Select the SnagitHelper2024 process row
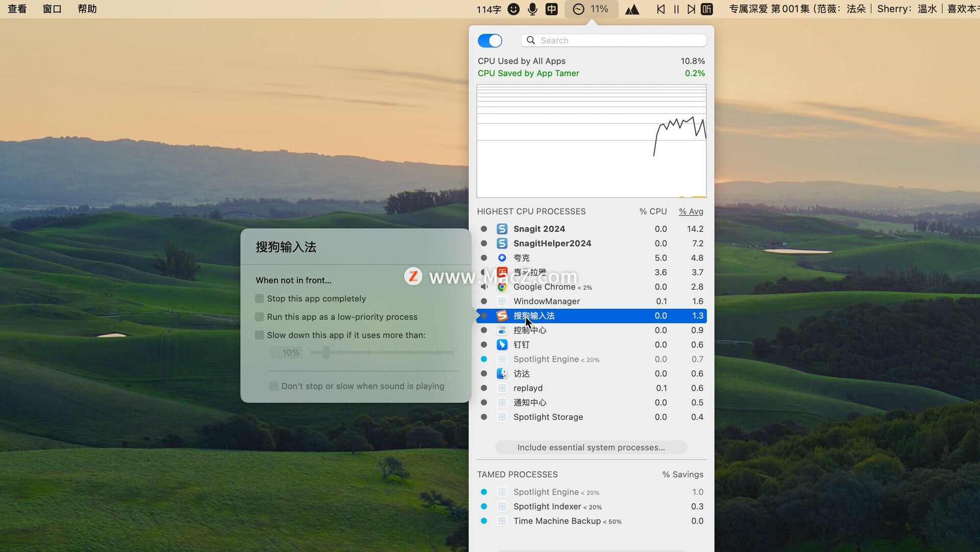 [591, 244]
